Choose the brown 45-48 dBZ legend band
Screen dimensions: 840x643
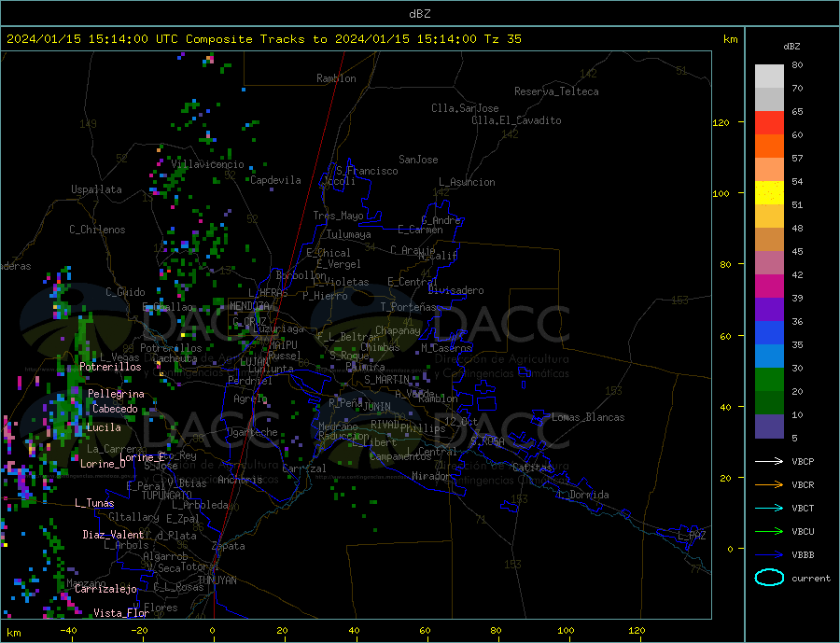pos(769,240)
